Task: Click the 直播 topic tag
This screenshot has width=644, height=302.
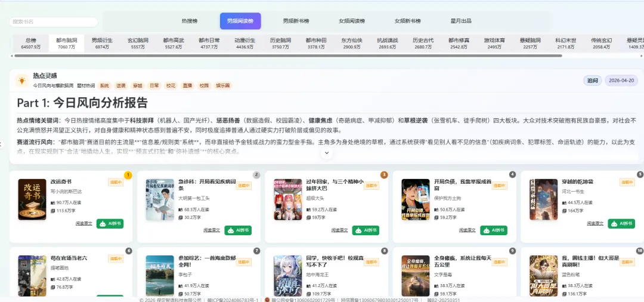Action: (x=187, y=86)
